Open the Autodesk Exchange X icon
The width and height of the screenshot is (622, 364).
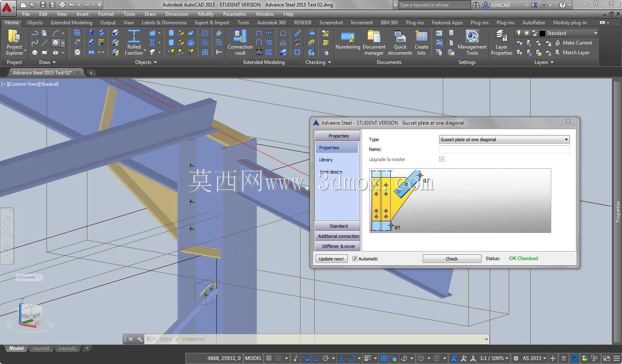pos(534,5)
